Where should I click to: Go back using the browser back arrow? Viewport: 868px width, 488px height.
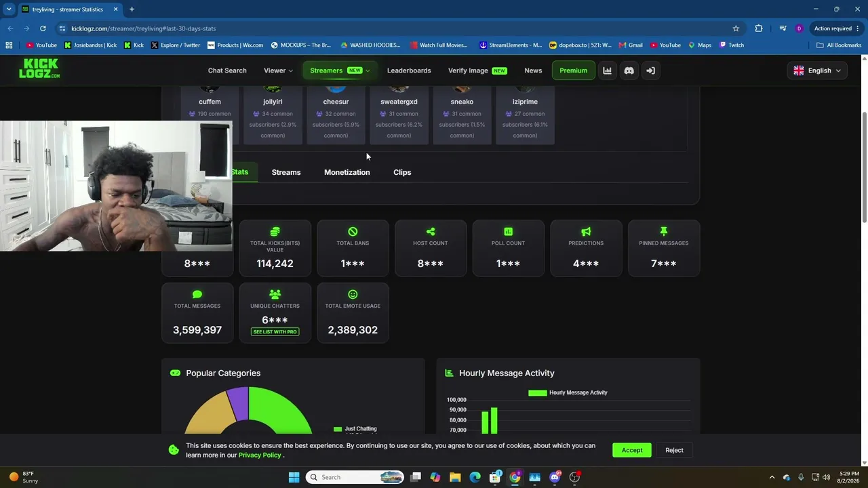point(10,28)
